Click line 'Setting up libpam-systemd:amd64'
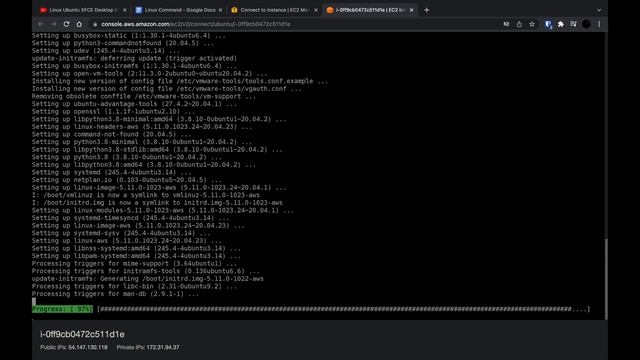 [136, 256]
